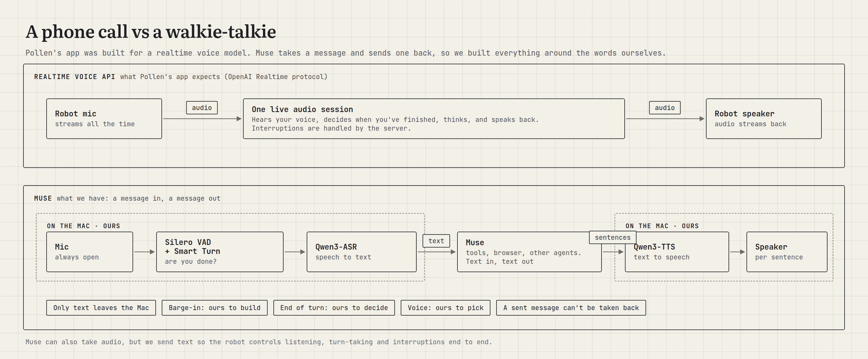The image size is (868, 359).
Task: Click the 'Muse can also take audio' footnote
Action: click(259, 342)
